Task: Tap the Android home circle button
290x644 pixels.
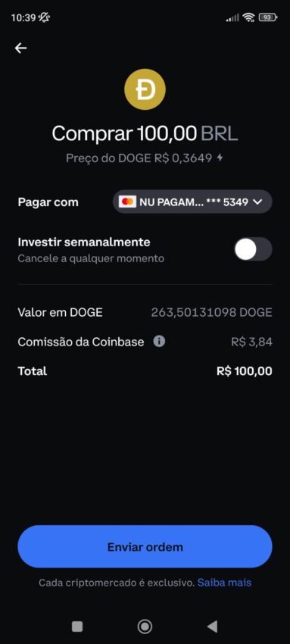Action: click(145, 627)
